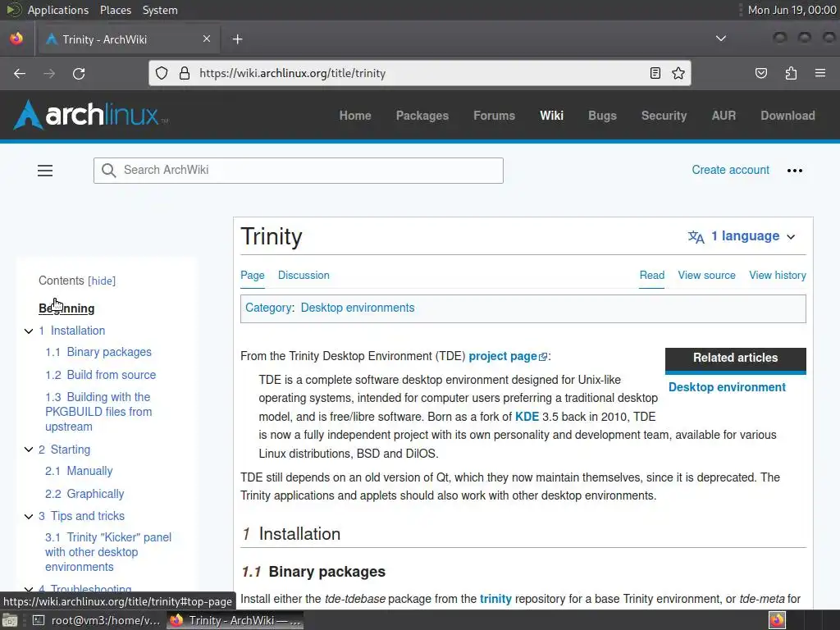The height and width of the screenshot is (630, 840).
Task: Open a new tab with plus button
Action: (237, 39)
